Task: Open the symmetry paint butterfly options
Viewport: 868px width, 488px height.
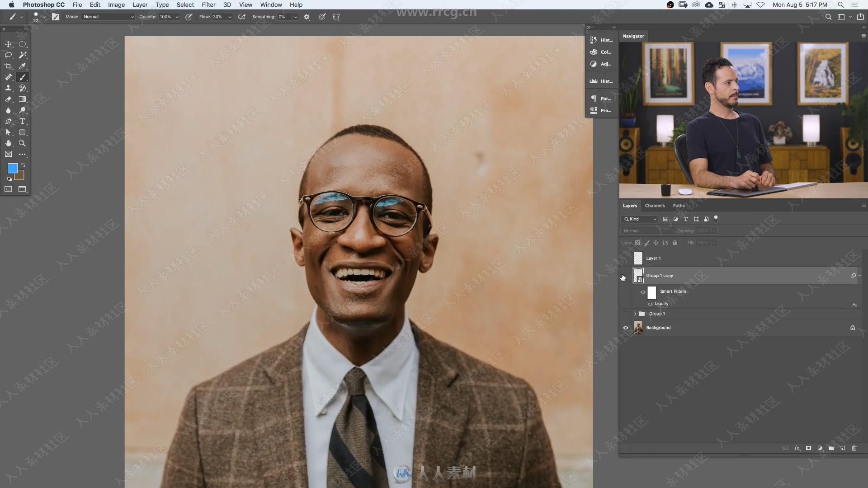Action: pos(336,17)
